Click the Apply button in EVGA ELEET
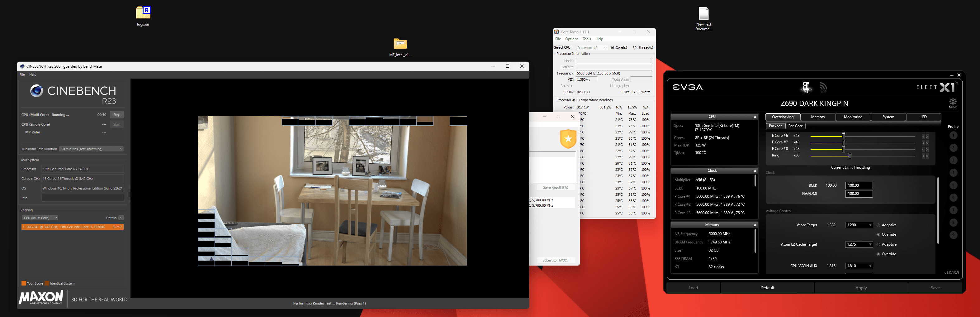The height and width of the screenshot is (317, 980). [x=861, y=288]
